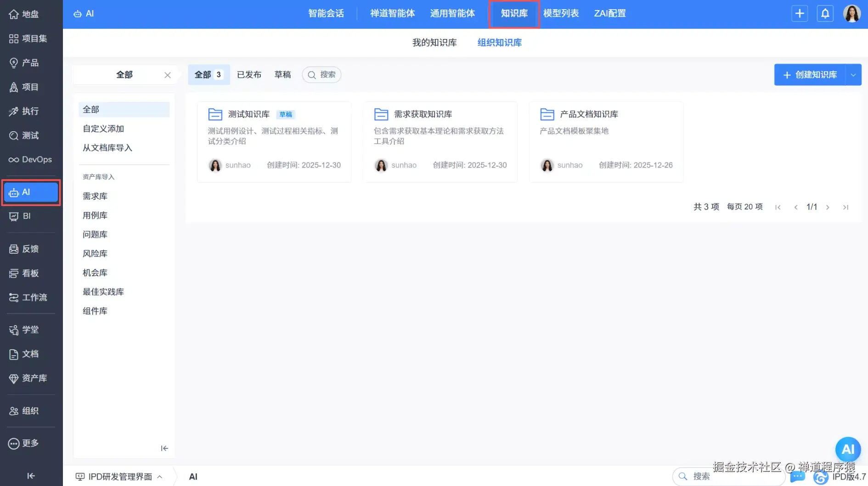The image size is (868, 486).
Task: Switch to 智能会话 tab
Action: click(x=326, y=14)
